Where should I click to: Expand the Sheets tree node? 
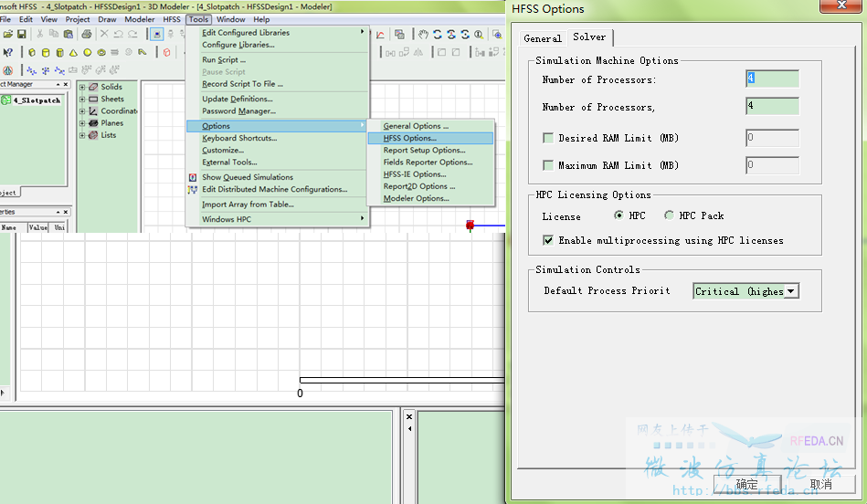(x=82, y=99)
